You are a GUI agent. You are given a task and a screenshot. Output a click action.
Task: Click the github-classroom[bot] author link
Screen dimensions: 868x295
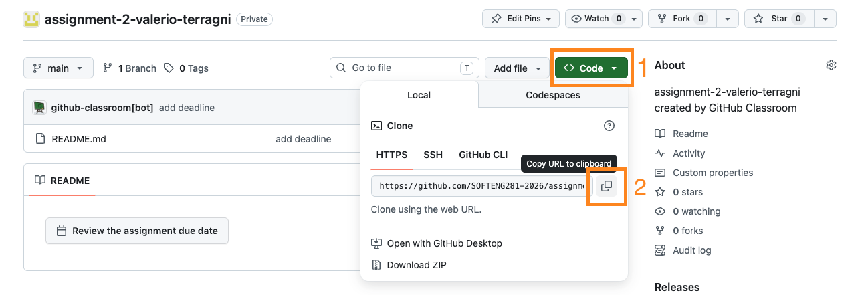click(x=102, y=108)
